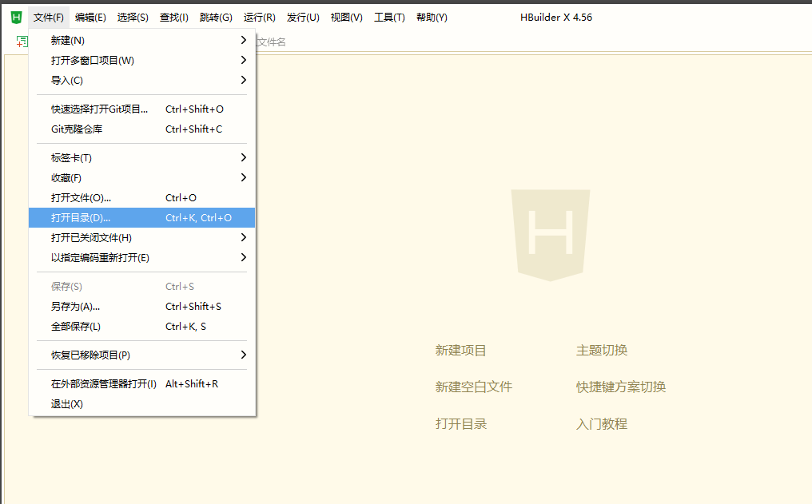Click the new file toolbar icon
This screenshot has width=812, height=504.
tap(22, 42)
